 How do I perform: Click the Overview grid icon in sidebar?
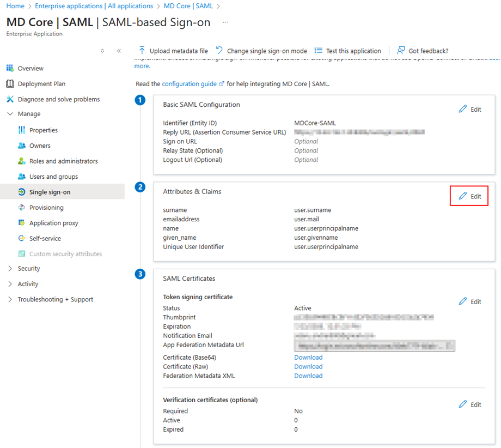[10, 68]
